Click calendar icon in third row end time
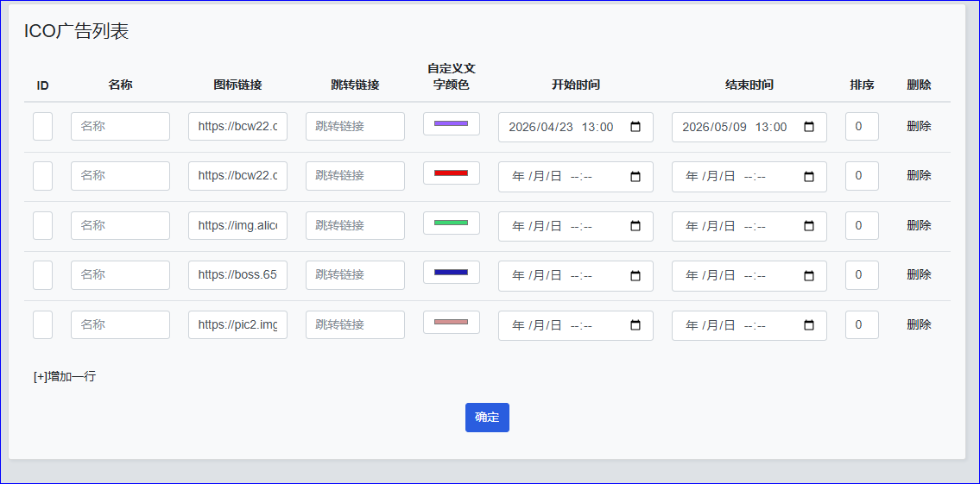The width and height of the screenshot is (980, 484). 809,226
